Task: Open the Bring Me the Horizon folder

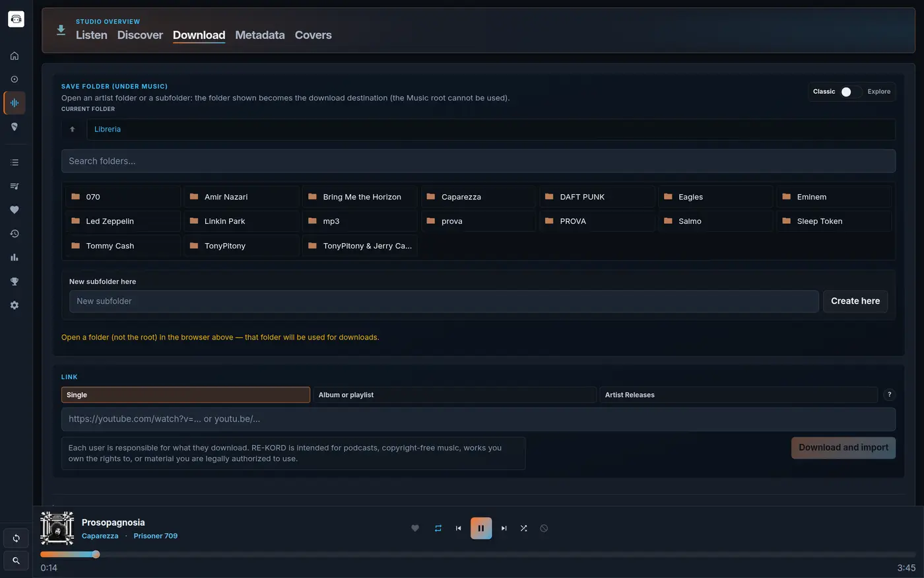Action: pyautogui.click(x=360, y=197)
